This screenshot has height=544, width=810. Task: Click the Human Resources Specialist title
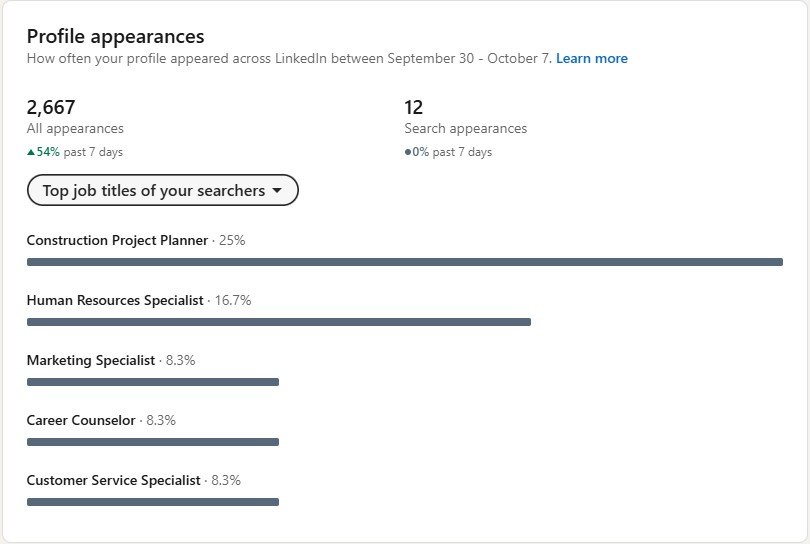[x=115, y=300]
